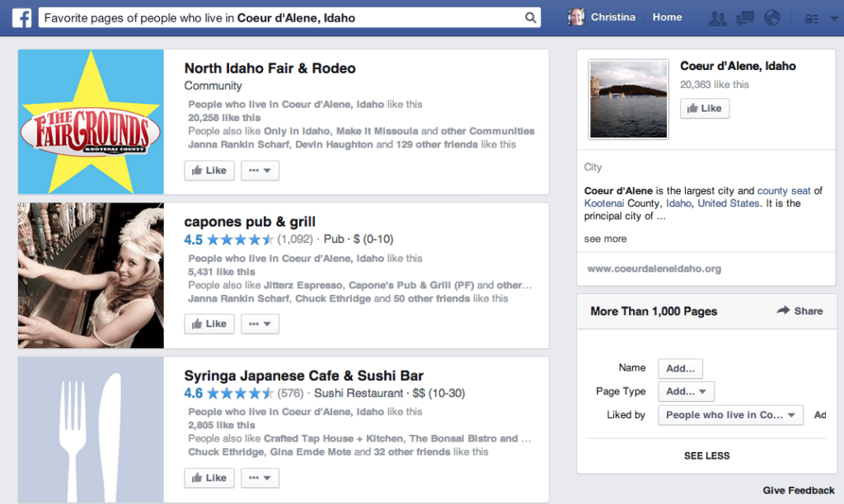Screen dimensions: 844x504
Task: Go to Home from the top navigation
Action: (x=667, y=16)
